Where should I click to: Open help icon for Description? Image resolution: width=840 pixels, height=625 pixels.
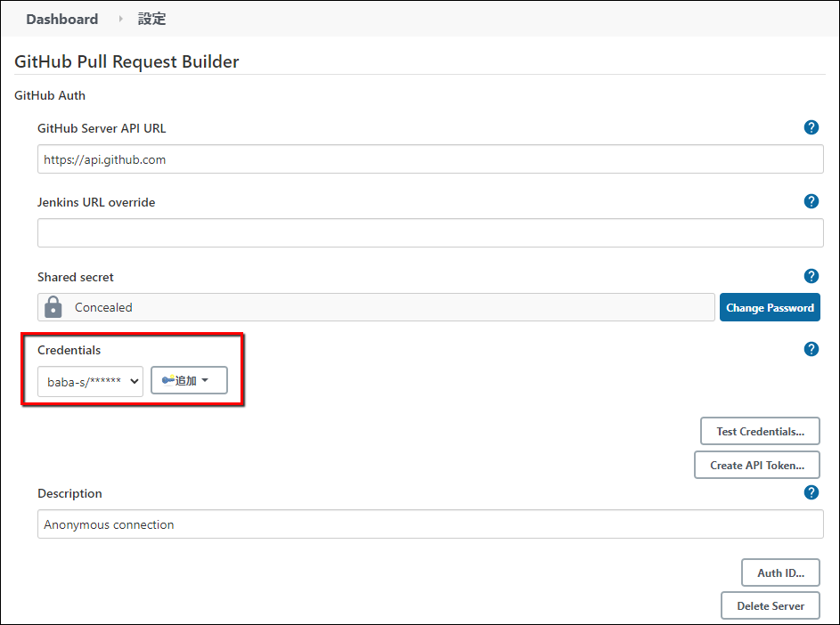(x=811, y=492)
